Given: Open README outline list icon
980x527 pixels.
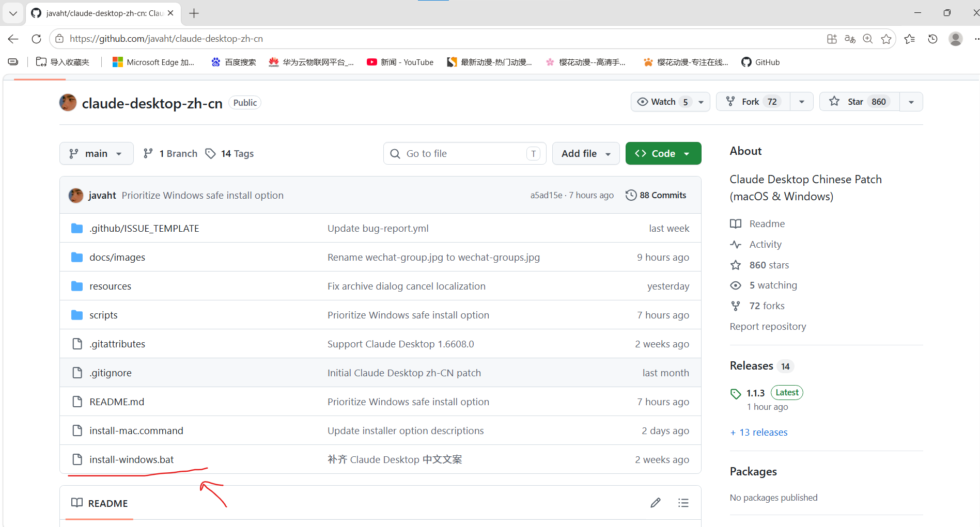Looking at the screenshot, I should (x=683, y=503).
